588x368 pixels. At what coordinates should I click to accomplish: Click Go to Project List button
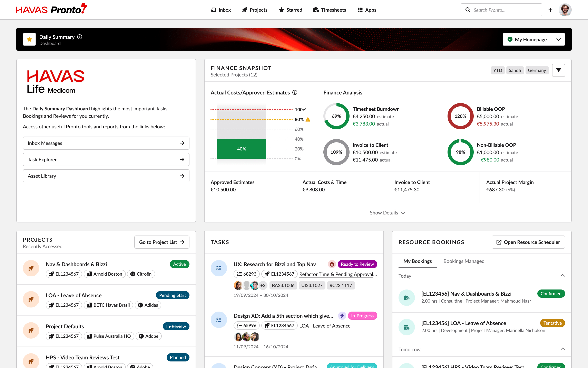click(x=162, y=242)
